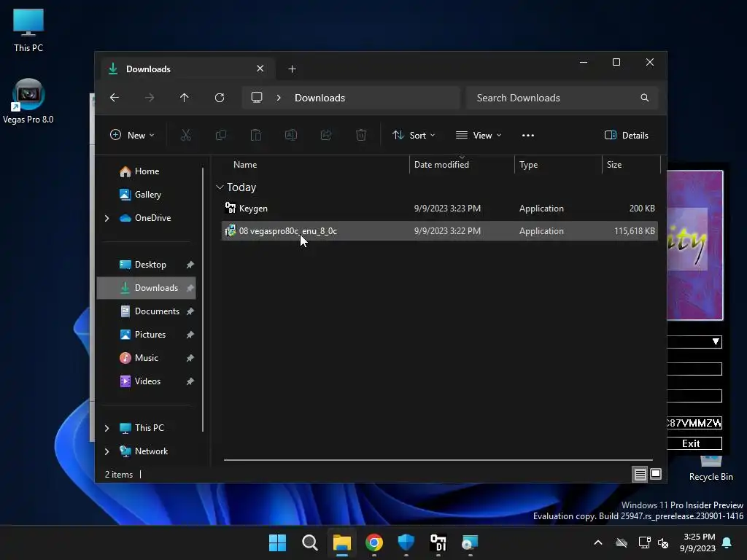This screenshot has height=560, width=747.
Task: Click network status icon in system tray
Action: (644, 542)
